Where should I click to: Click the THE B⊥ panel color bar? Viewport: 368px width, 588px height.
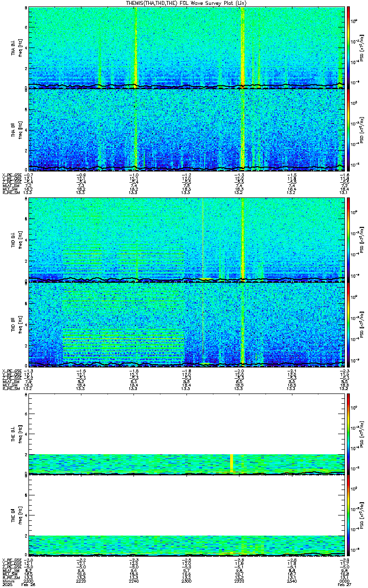coord(348,434)
